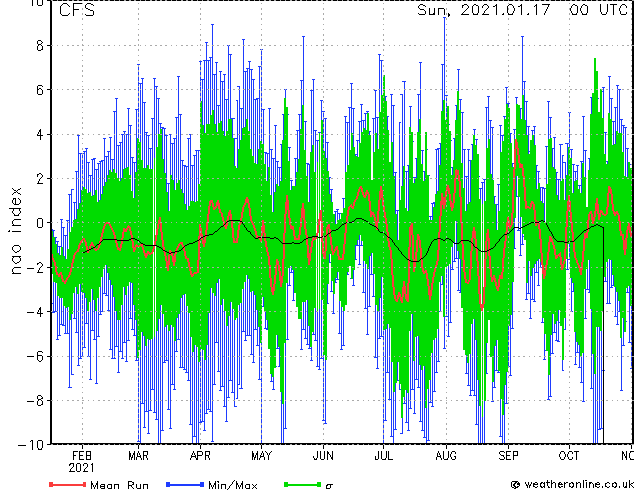Viewport: 634px width, 490px height.
Task: Click the JUN month label
Action: pyautogui.click(x=323, y=456)
